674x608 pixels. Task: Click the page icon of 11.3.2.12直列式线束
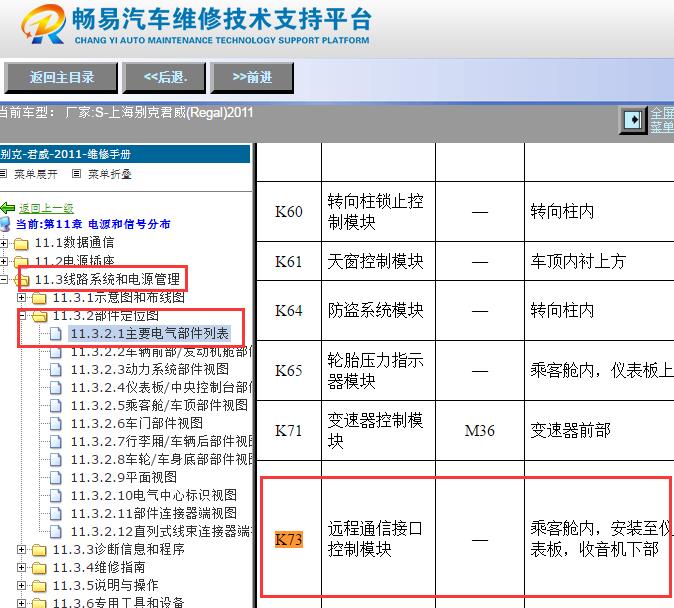point(55,531)
